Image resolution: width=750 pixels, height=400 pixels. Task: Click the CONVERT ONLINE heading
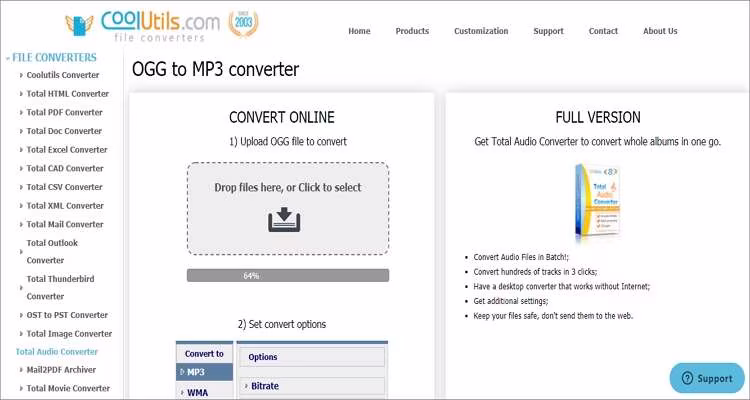(x=282, y=118)
